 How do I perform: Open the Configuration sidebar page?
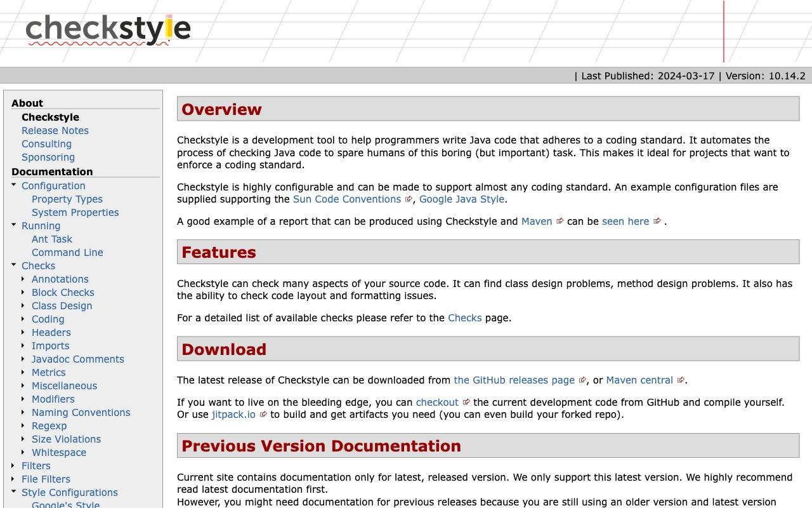53,186
